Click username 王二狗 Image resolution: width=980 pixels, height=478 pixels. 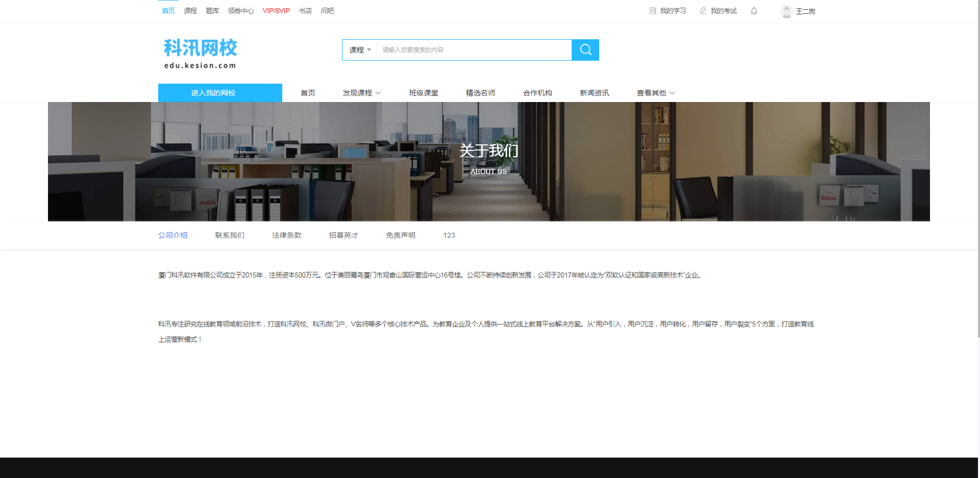[x=805, y=11]
